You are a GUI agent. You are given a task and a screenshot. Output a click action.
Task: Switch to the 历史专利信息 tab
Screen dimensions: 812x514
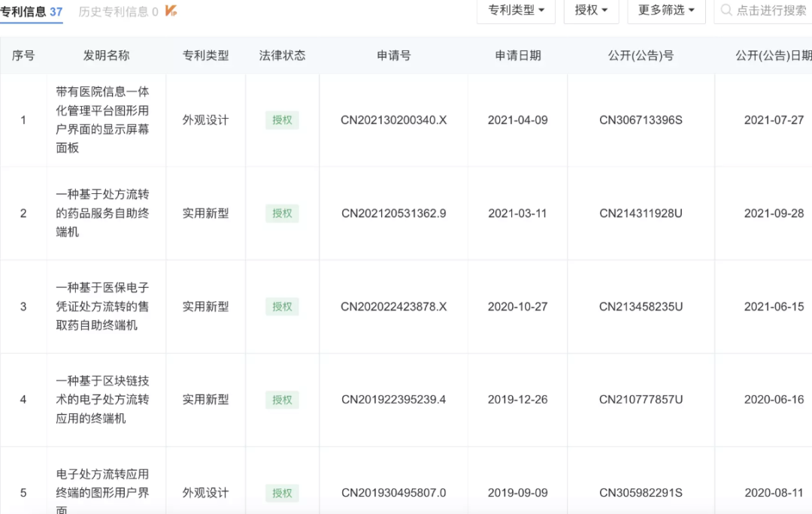point(111,11)
